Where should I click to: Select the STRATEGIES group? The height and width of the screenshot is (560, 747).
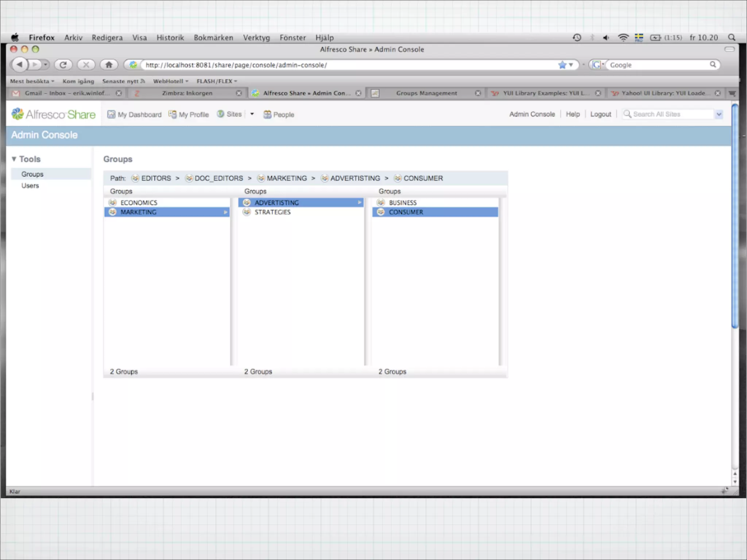272,212
